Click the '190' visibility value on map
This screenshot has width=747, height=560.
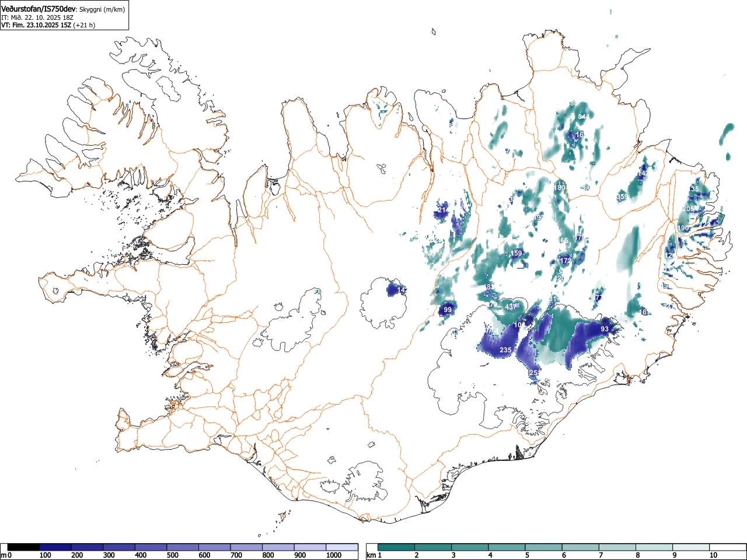[683, 228]
